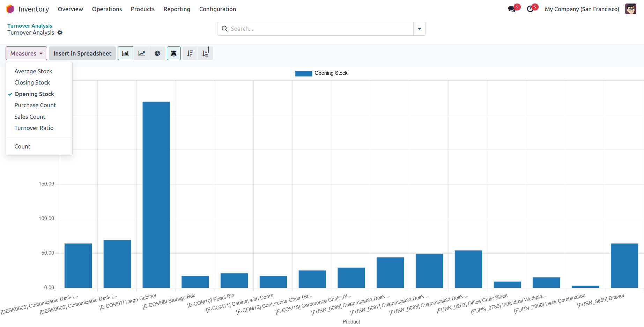Viewport: 644px width, 327px height.
Task: Expand the search options dropdown arrow
Action: pyautogui.click(x=419, y=29)
